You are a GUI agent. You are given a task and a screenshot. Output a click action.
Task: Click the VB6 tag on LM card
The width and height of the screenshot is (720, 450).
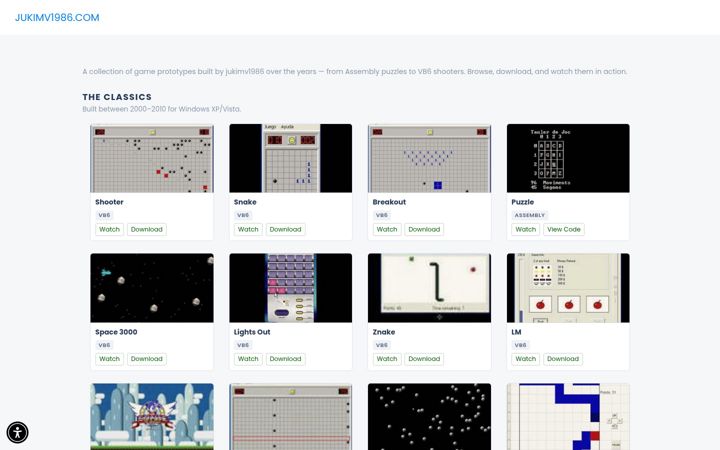tap(520, 345)
